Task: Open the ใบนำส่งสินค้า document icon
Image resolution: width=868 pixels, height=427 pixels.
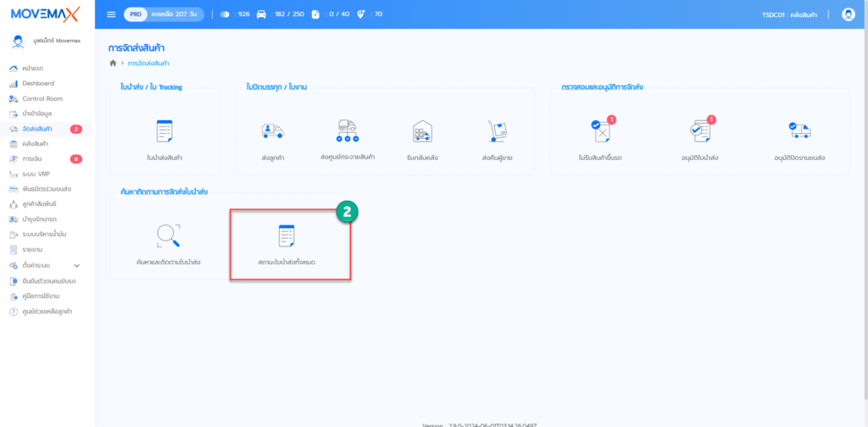Action: pyautogui.click(x=164, y=132)
